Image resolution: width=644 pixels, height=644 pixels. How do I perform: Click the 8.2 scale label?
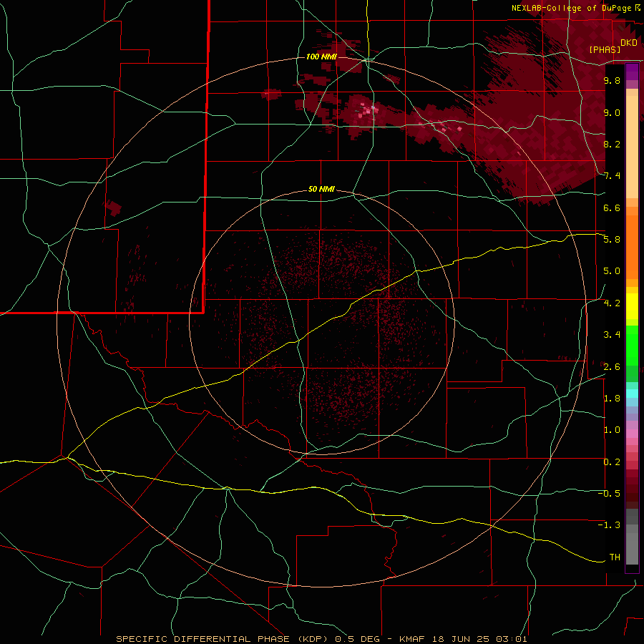coord(612,144)
